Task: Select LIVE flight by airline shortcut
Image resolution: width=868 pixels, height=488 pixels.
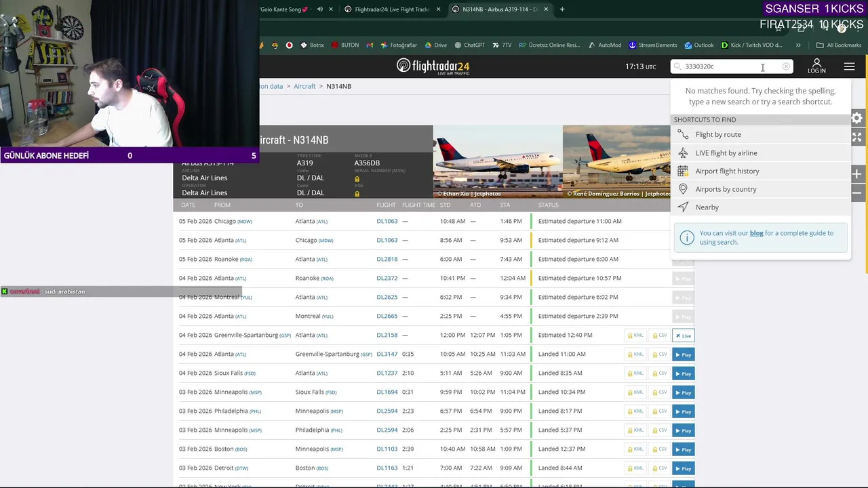Action: [x=759, y=153]
